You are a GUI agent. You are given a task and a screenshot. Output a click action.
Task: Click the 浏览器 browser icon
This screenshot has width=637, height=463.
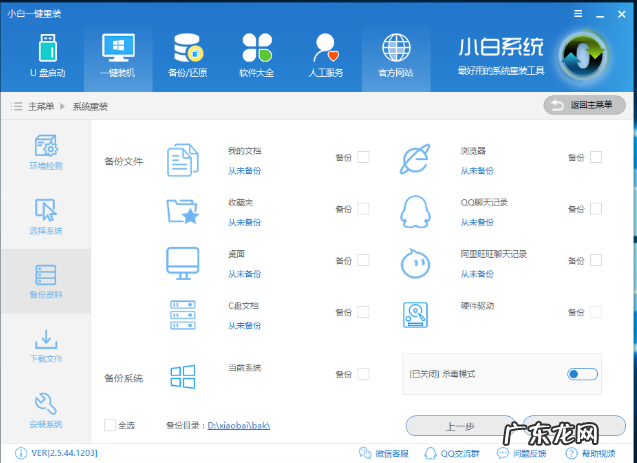click(415, 159)
